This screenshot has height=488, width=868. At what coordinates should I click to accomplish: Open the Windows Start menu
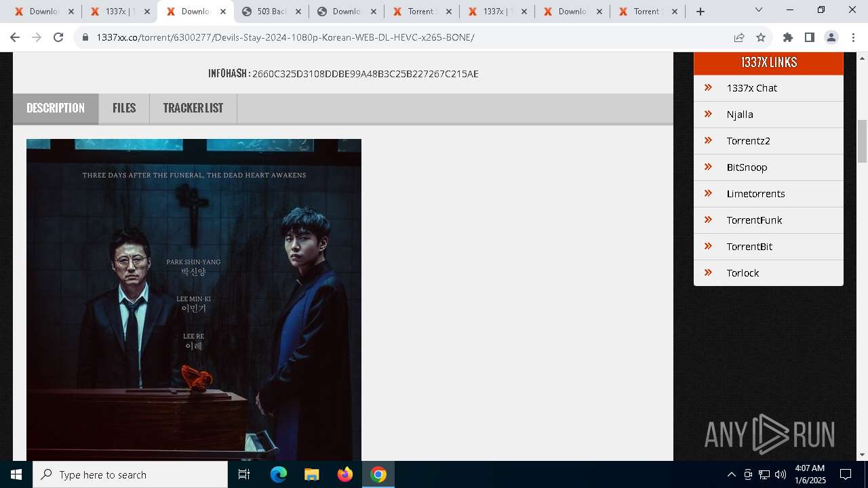coord(16,474)
